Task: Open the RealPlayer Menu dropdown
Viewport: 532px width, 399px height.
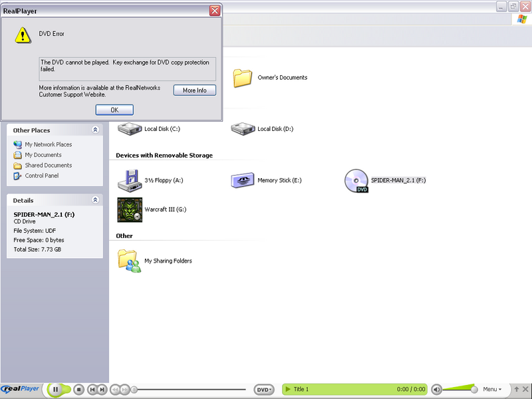Action: (492, 389)
